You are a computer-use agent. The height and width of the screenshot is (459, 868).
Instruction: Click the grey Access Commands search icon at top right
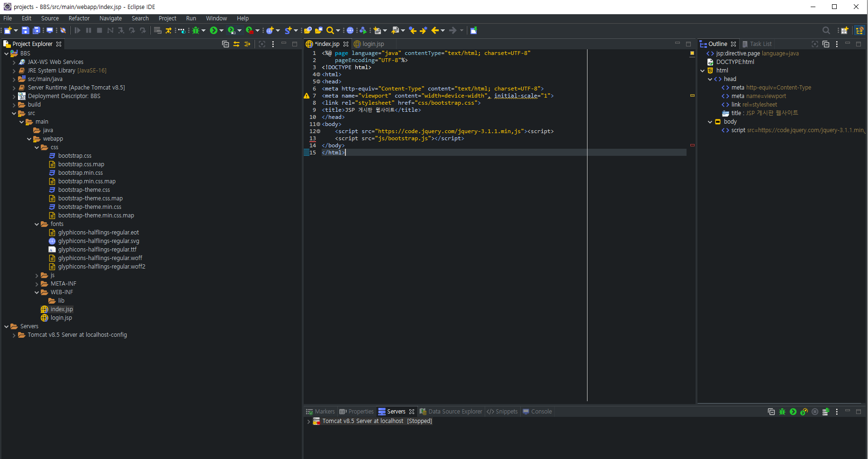(826, 30)
